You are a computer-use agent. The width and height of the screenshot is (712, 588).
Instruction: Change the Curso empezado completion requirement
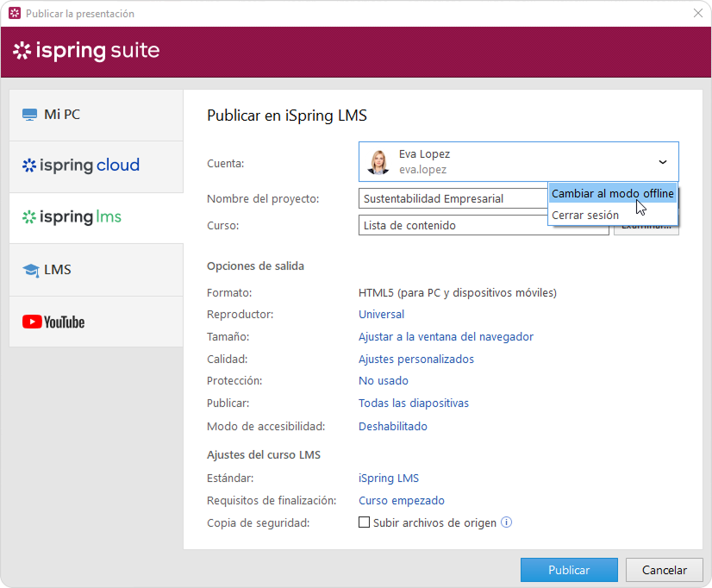(x=401, y=501)
